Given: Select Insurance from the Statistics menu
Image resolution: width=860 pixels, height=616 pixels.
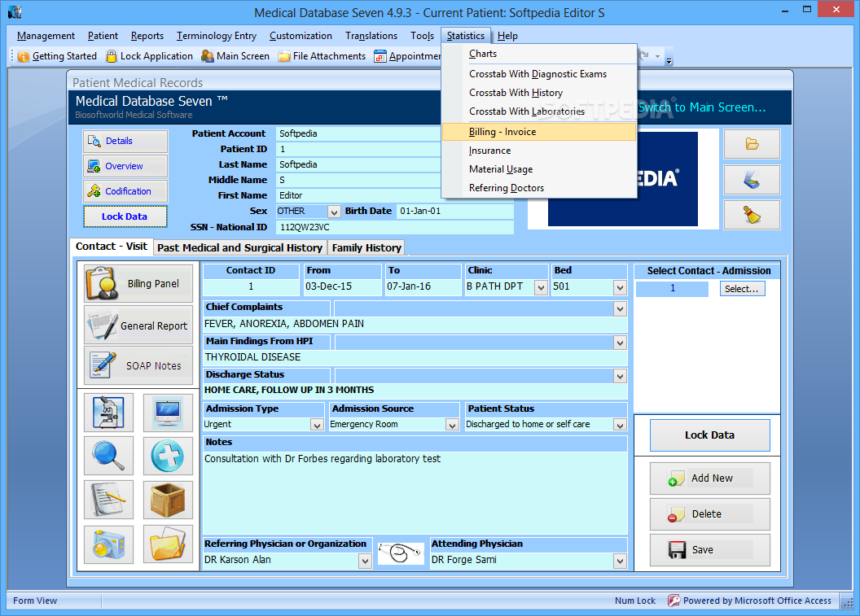Looking at the screenshot, I should click(539, 151).
